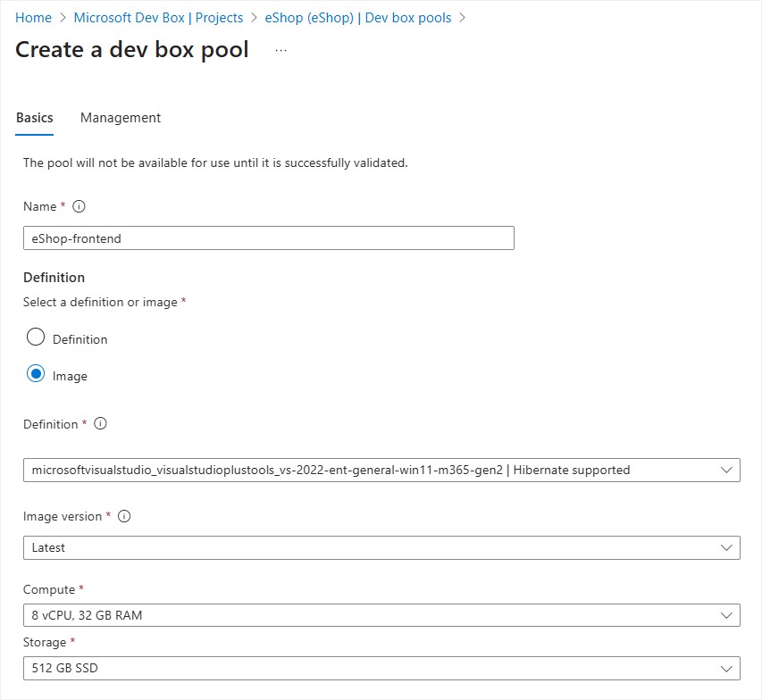The height and width of the screenshot is (700, 762).
Task: Go to the Home breadcrumb link
Action: click(x=33, y=18)
